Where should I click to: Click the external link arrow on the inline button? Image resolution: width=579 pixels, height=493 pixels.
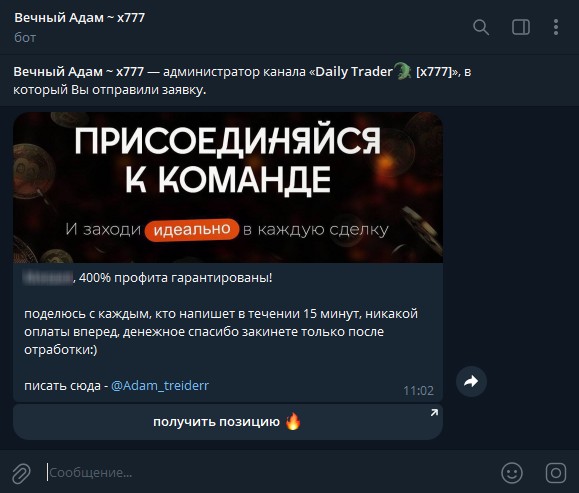coord(434,413)
